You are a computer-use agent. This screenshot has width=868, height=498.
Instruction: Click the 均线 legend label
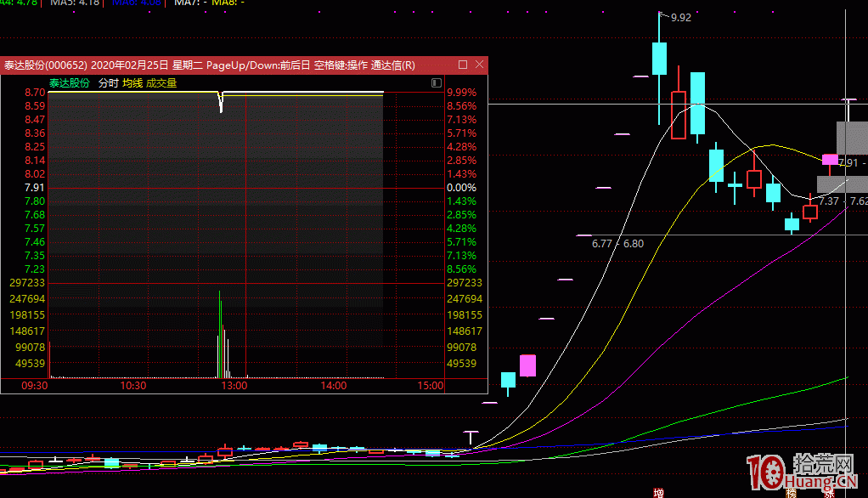pos(132,83)
